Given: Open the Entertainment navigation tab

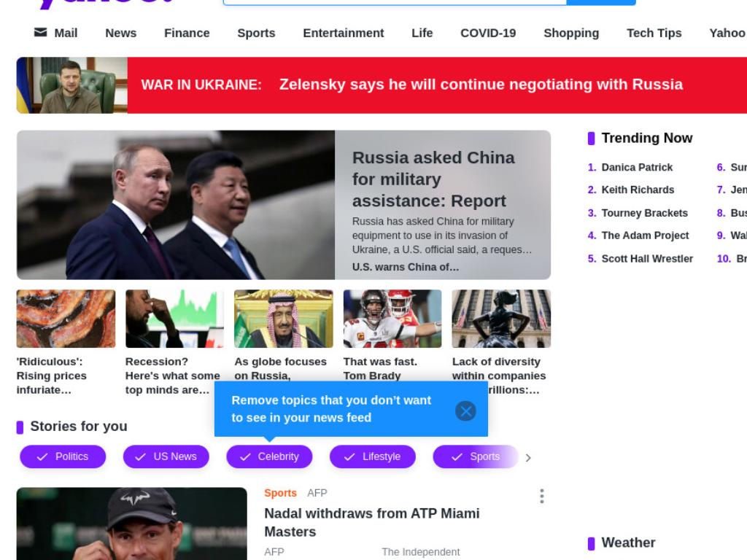Looking at the screenshot, I should tap(344, 33).
